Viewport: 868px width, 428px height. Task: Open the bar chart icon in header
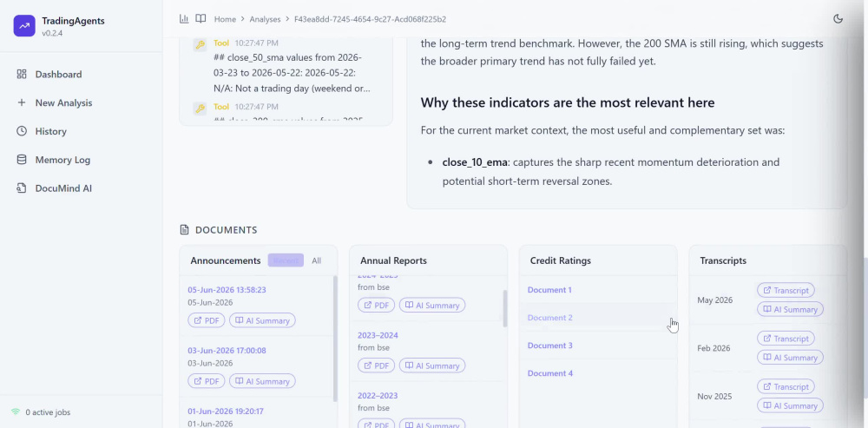tap(184, 19)
